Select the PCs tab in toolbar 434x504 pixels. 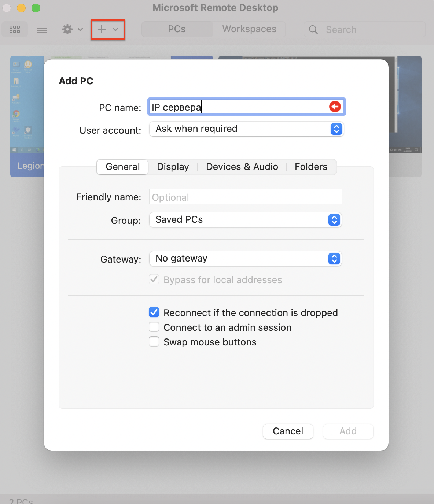(x=177, y=29)
